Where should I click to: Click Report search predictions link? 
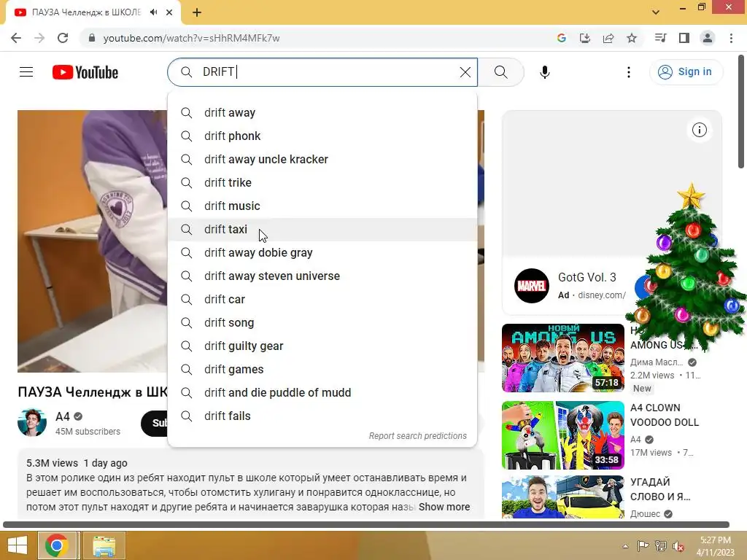coord(418,436)
